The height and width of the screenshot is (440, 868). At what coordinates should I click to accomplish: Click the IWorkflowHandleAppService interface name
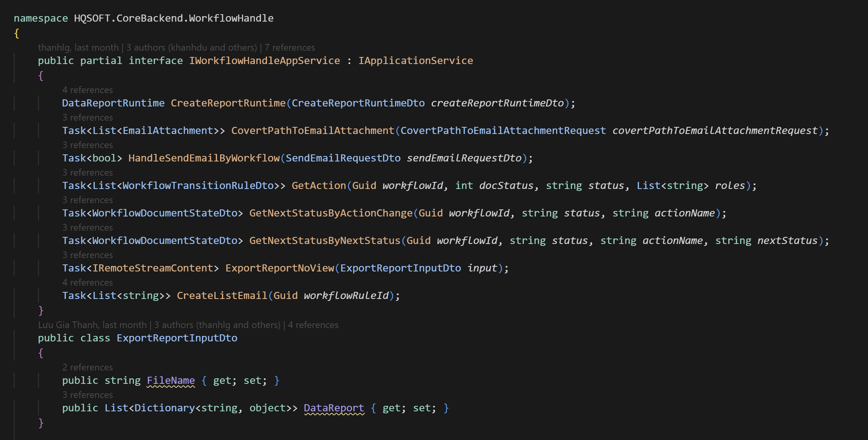pos(264,60)
